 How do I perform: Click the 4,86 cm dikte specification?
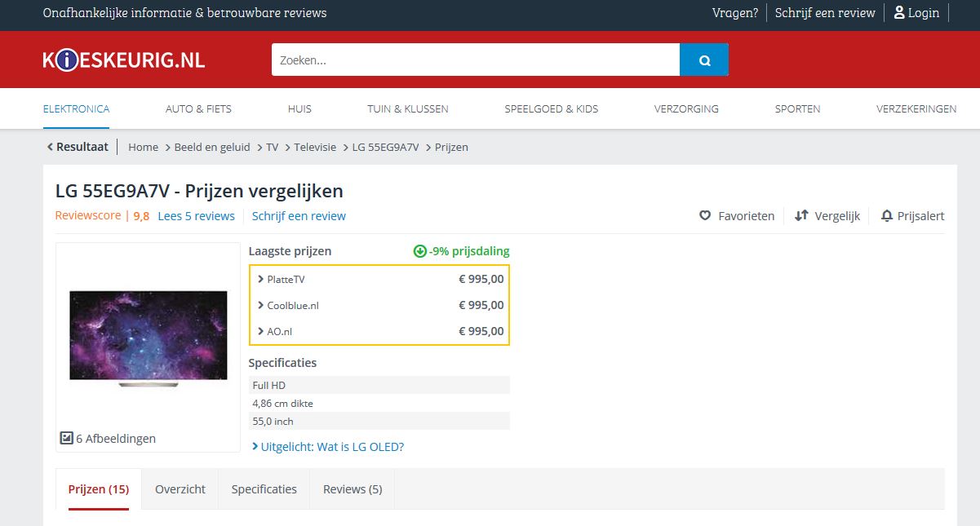point(379,403)
